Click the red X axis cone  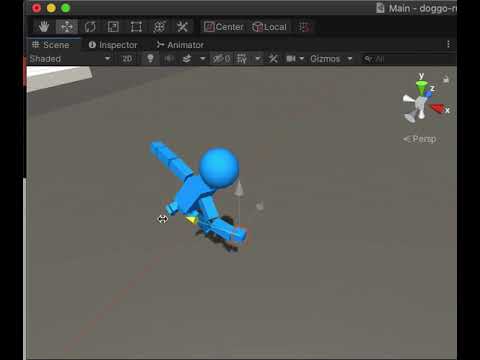coord(438,108)
